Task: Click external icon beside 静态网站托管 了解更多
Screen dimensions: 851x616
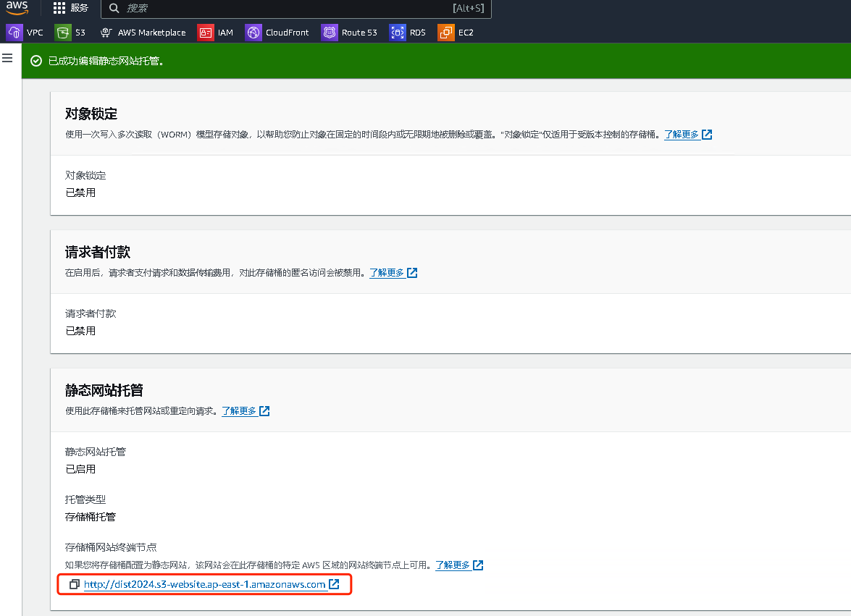Action: click(x=264, y=411)
